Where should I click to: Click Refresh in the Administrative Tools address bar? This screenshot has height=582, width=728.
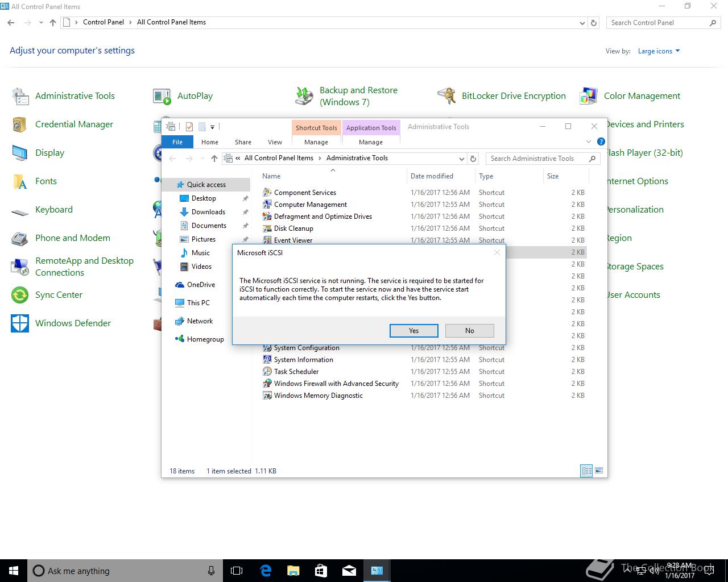click(x=473, y=159)
